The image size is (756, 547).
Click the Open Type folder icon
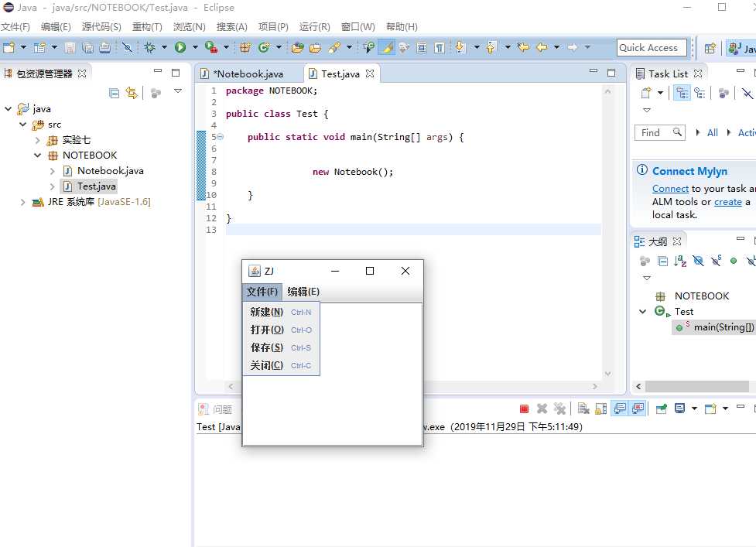coord(297,47)
